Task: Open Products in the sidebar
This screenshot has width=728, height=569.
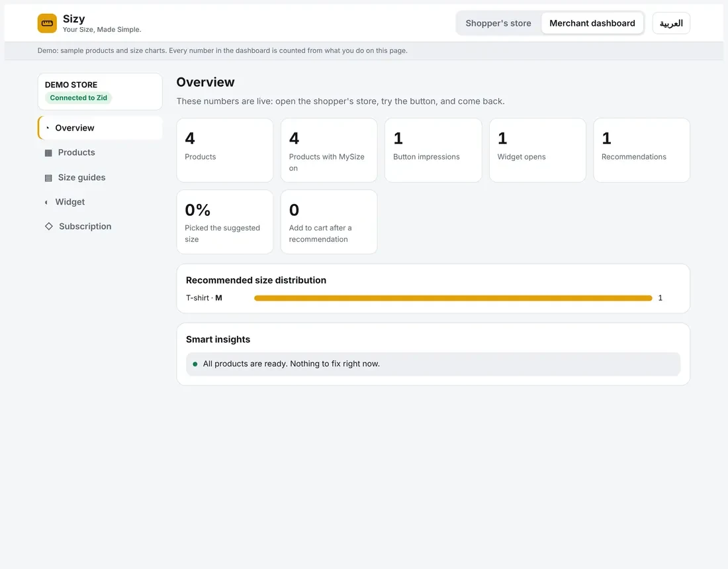Action: click(101, 152)
